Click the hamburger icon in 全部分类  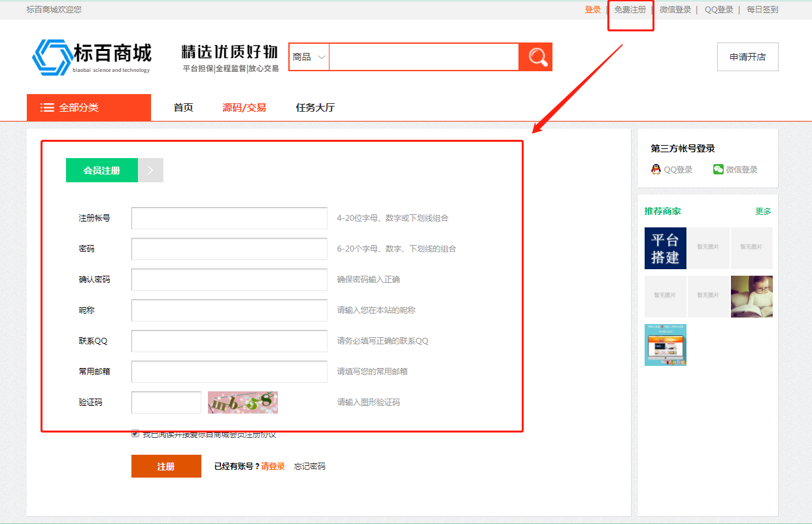point(47,108)
